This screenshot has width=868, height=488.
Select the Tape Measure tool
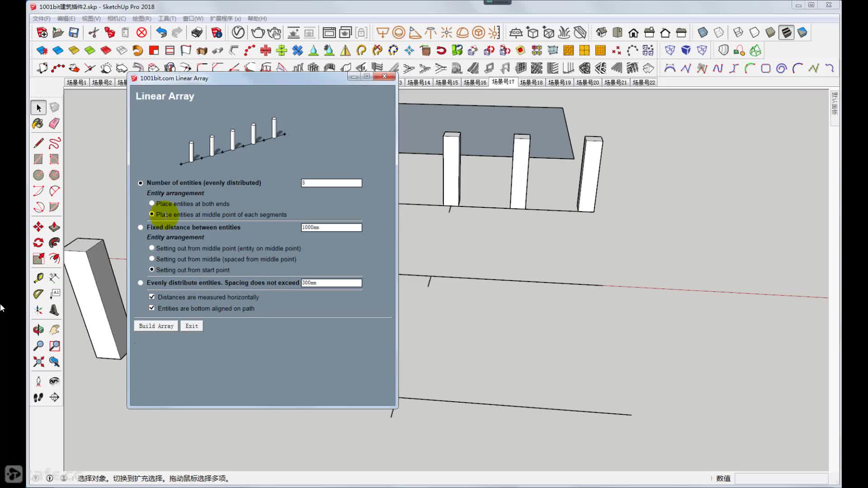38,278
